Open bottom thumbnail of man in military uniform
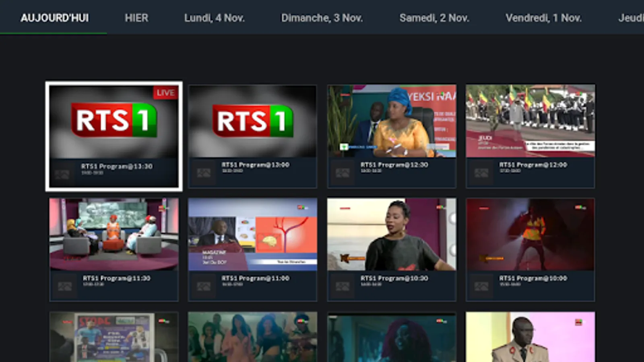 [530, 337]
